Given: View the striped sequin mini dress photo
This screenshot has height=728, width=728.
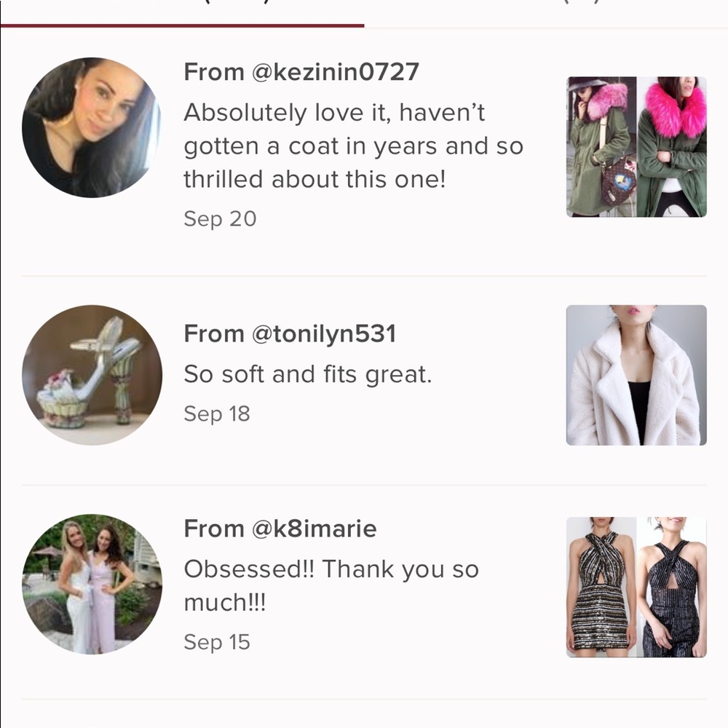Looking at the screenshot, I should pyautogui.click(x=601, y=587).
